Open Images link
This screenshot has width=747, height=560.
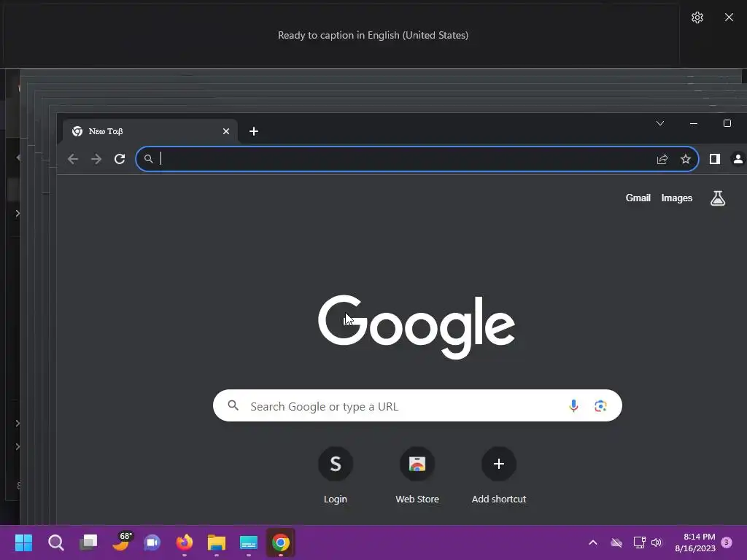pos(676,198)
